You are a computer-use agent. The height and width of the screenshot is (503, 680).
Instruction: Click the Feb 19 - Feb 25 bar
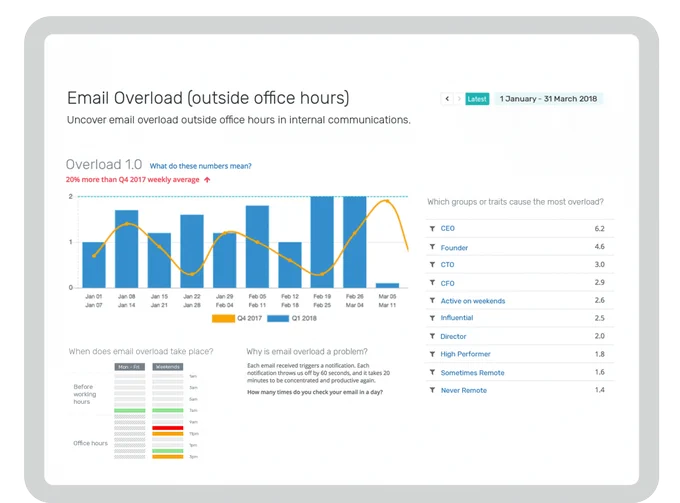pos(322,242)
